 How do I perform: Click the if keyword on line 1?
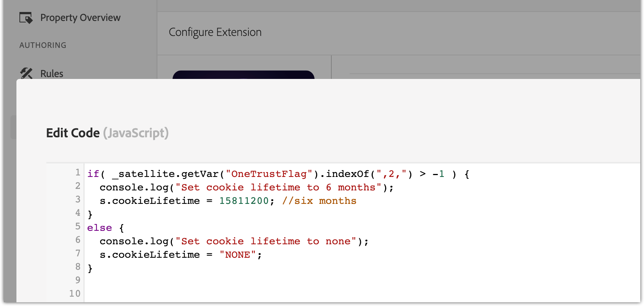click(x=93, y=174)
